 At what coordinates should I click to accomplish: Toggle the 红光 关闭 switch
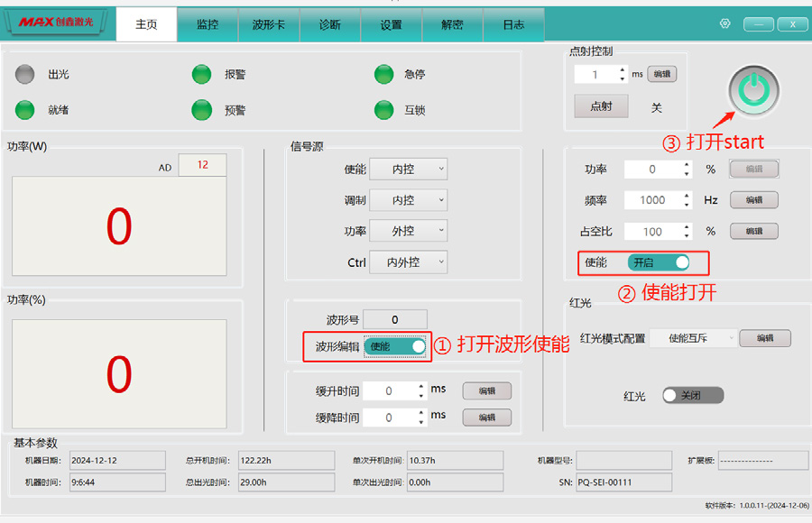tap(693, 396)
